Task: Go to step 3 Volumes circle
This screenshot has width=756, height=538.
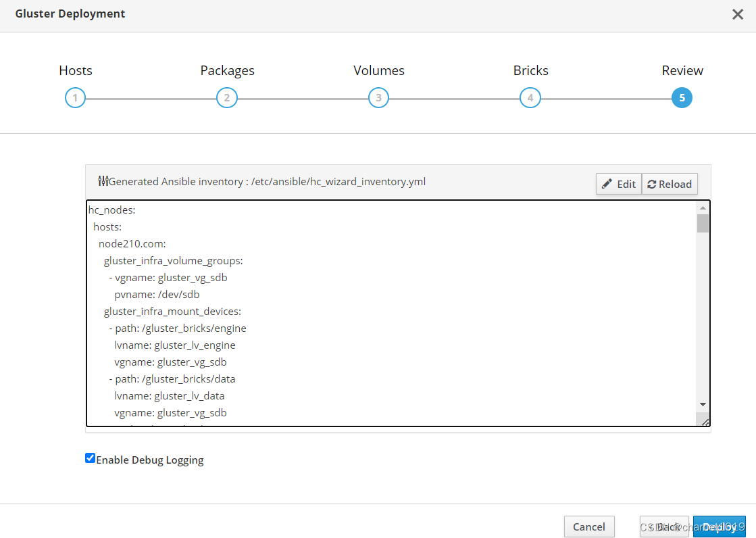Action: [x=378, y=98]
